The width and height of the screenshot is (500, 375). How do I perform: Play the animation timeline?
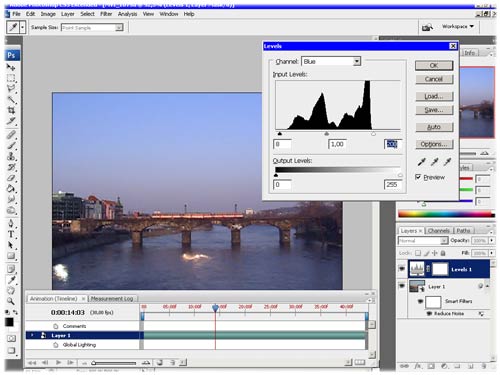pos(58,362)
